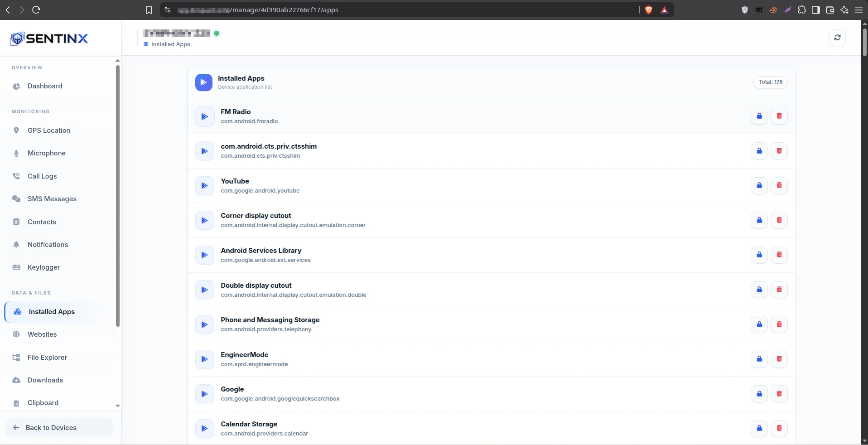Lock the com.android.cts.priv.ctsshim app

pyautogui.click(x=759, y=151)
